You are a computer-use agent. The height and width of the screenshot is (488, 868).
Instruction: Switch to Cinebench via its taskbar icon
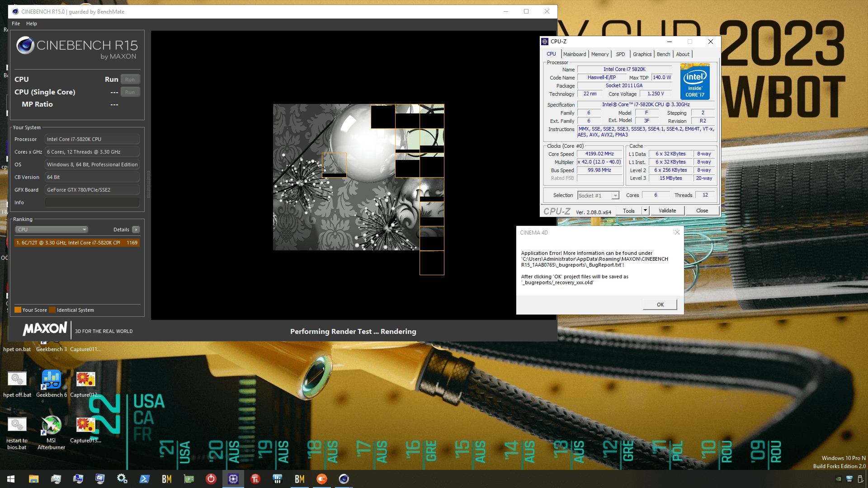(344, 479)
